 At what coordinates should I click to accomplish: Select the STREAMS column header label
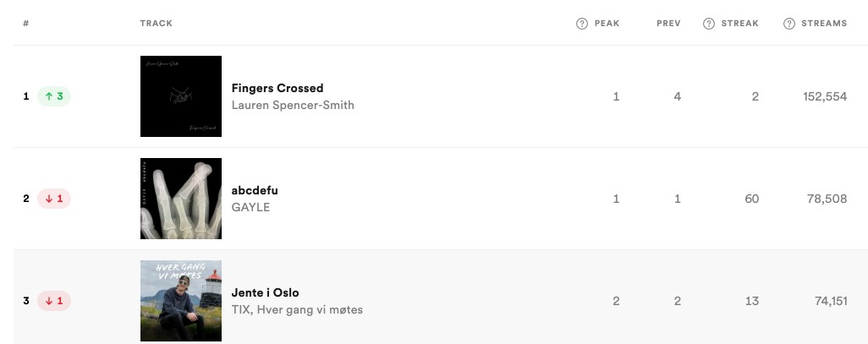point(824,23)
